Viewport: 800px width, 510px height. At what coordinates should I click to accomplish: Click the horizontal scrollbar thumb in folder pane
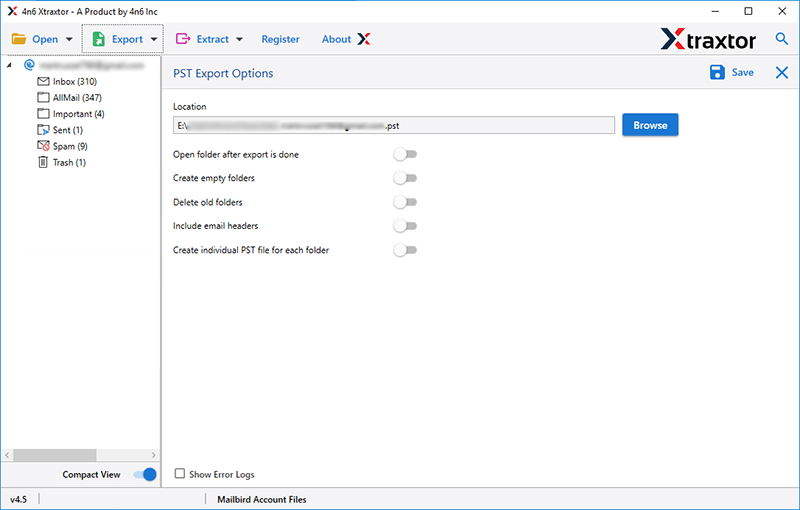tap(55, 455)
